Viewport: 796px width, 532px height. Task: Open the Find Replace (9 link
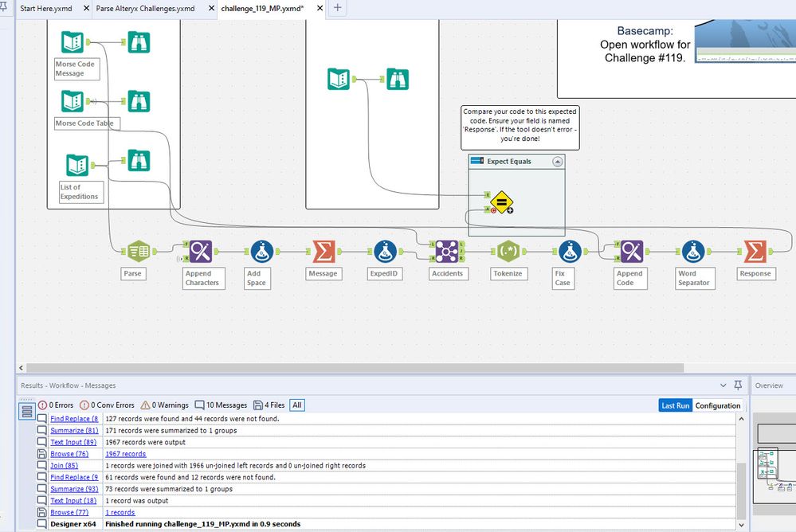click(74, 477)
